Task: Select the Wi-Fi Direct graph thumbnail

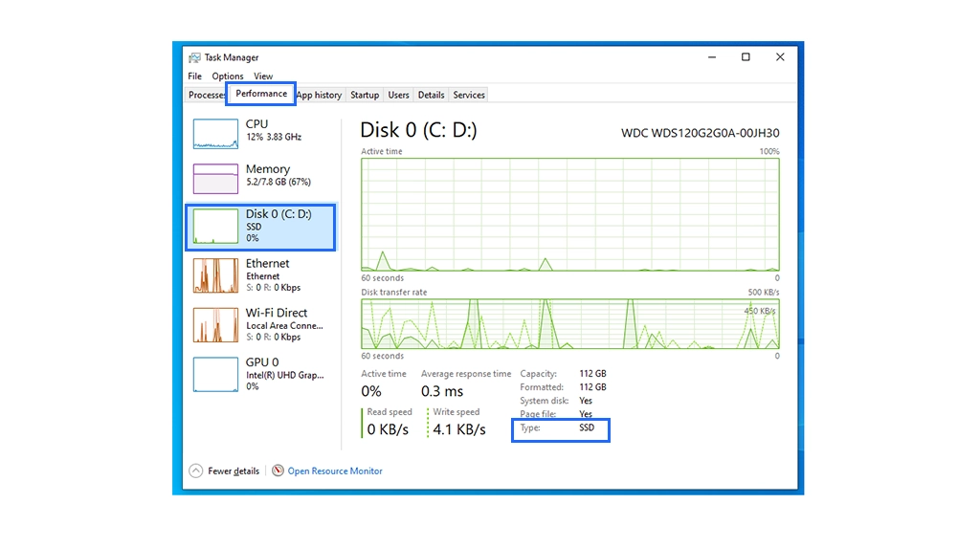Action: (215, 325)
